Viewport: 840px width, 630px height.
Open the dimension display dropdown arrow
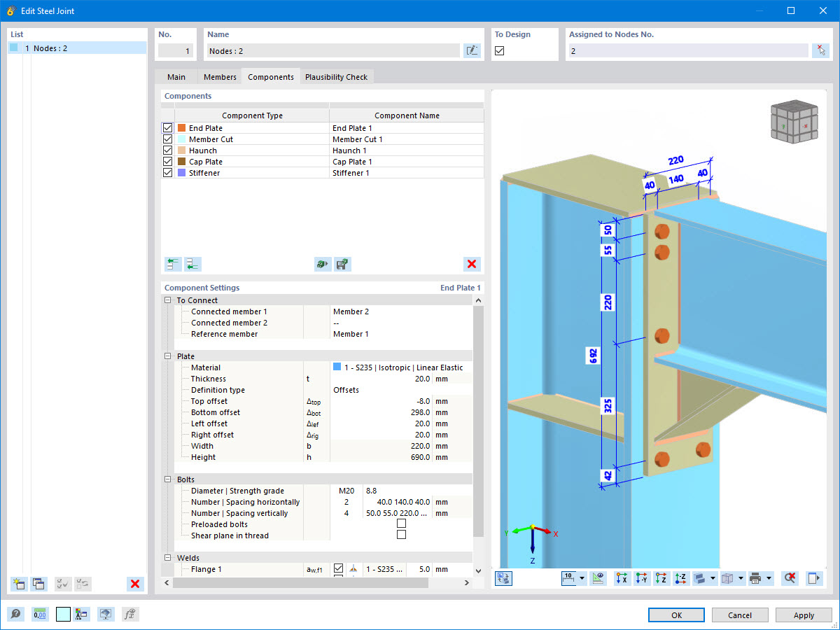(x=582, y=578)
